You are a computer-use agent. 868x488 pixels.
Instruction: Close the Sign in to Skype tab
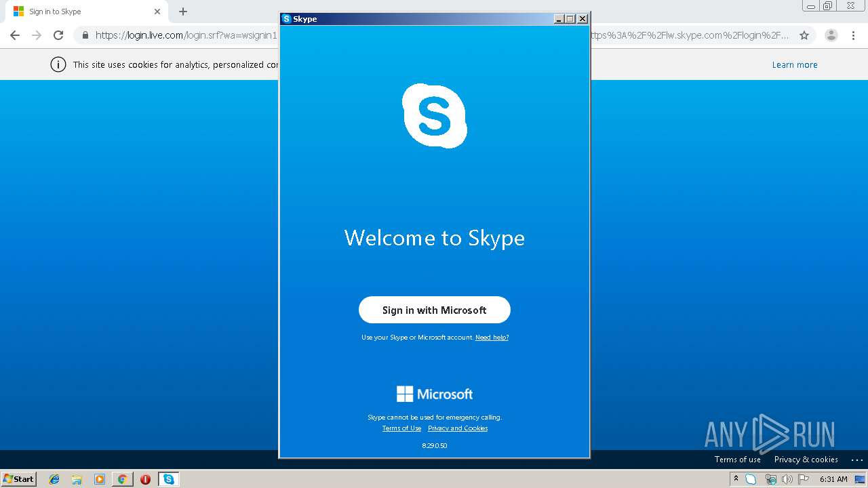coord(157,12)
